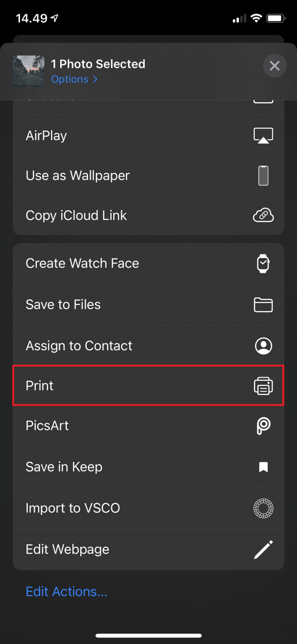
Task: Tap the Keep bookmark icon
Action: (263, 467)
